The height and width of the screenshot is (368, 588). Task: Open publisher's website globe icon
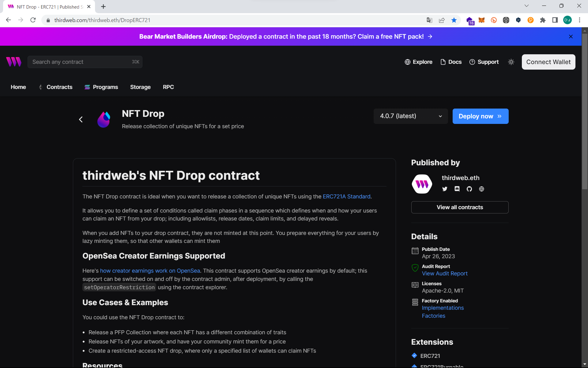[x=481, y=189]
